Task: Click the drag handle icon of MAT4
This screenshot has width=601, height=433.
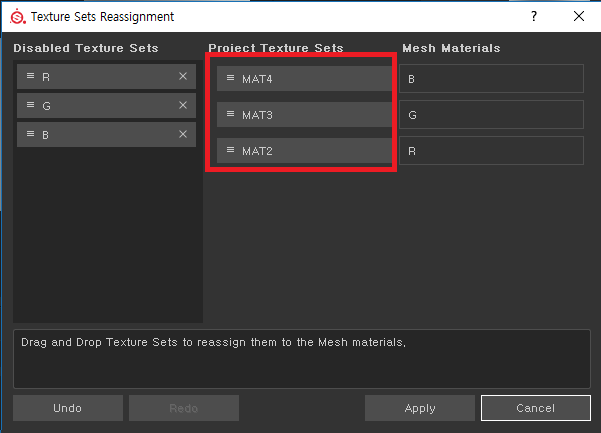Action: pos(230,78)
